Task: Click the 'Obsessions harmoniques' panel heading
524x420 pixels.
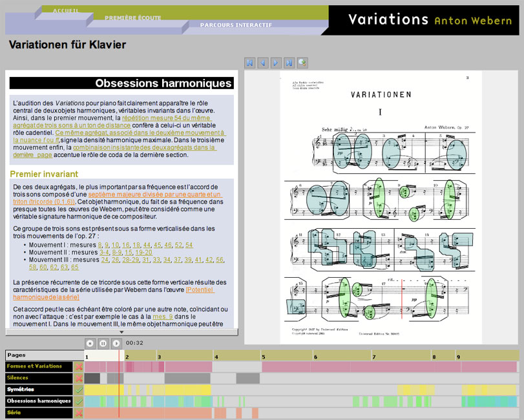Action: 121,83
